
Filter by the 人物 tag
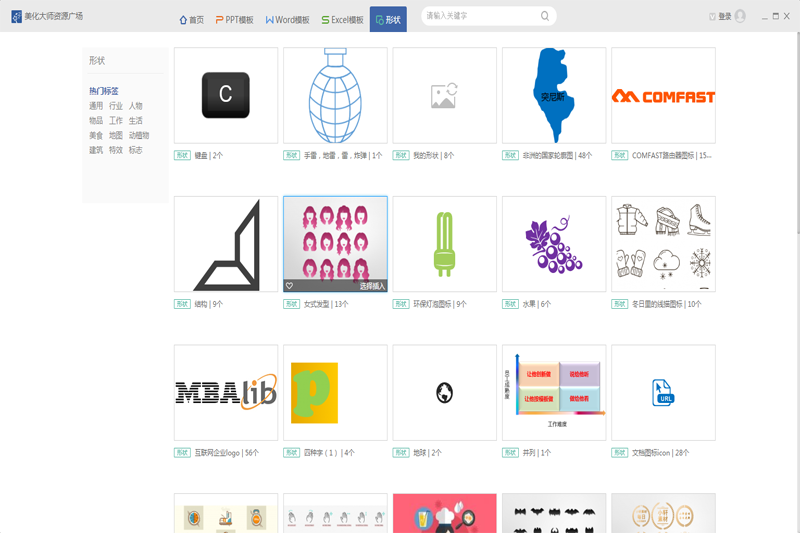click(135, 106)
